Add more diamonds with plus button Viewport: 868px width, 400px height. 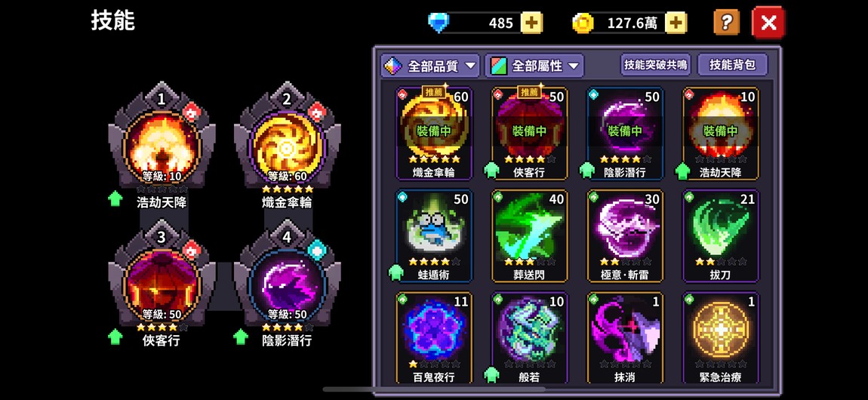click(532, 23)
